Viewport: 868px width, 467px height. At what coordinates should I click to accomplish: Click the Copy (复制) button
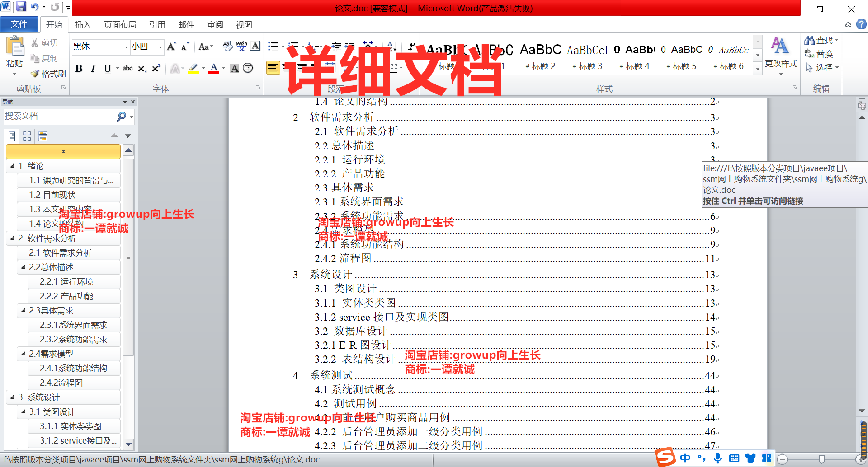tap(44, 58)
